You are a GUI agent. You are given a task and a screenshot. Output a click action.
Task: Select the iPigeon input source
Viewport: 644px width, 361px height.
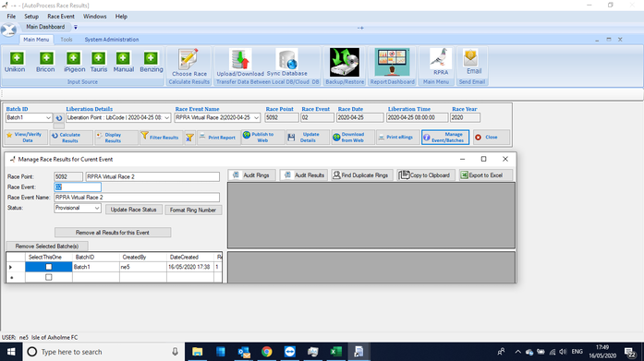click(x=74, y=63)
